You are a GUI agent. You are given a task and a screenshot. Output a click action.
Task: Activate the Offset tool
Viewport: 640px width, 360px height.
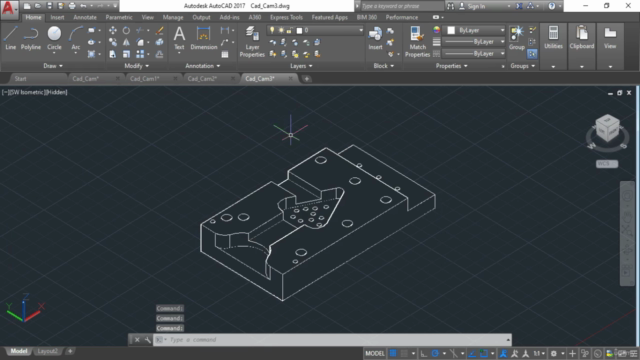(x=160, y=54)
